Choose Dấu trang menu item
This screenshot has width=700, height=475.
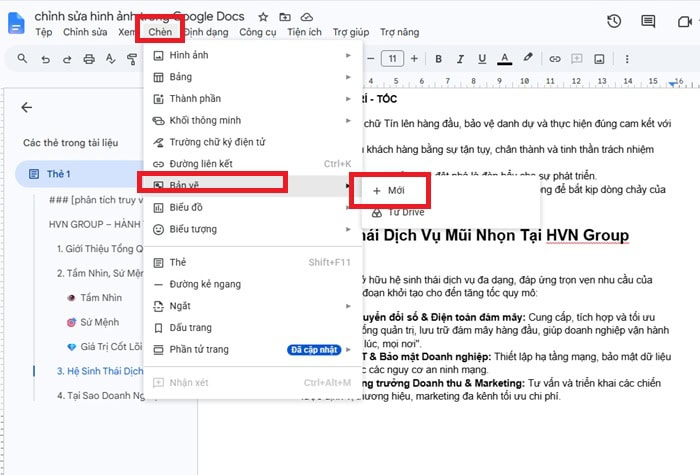tap(252, 328)
